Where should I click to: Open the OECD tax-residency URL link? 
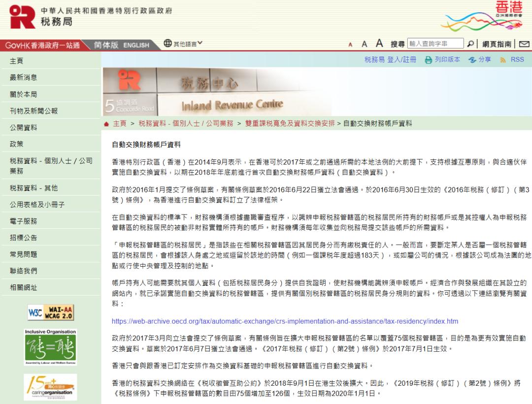click(x=285, y=321)
